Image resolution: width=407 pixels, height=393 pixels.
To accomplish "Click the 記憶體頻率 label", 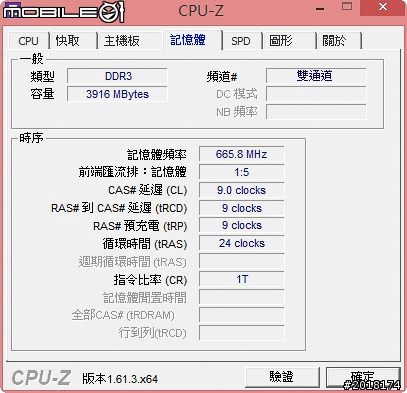I will point(157,155).
